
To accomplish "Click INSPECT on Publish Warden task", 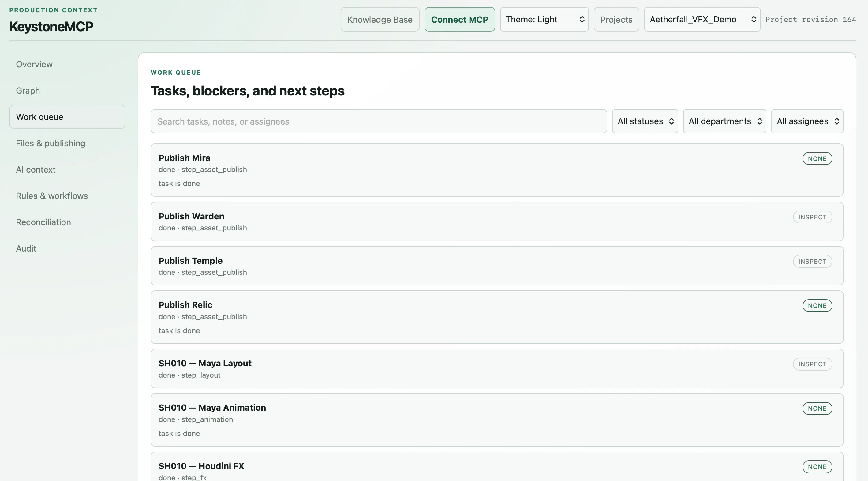I will coord(812,217).
